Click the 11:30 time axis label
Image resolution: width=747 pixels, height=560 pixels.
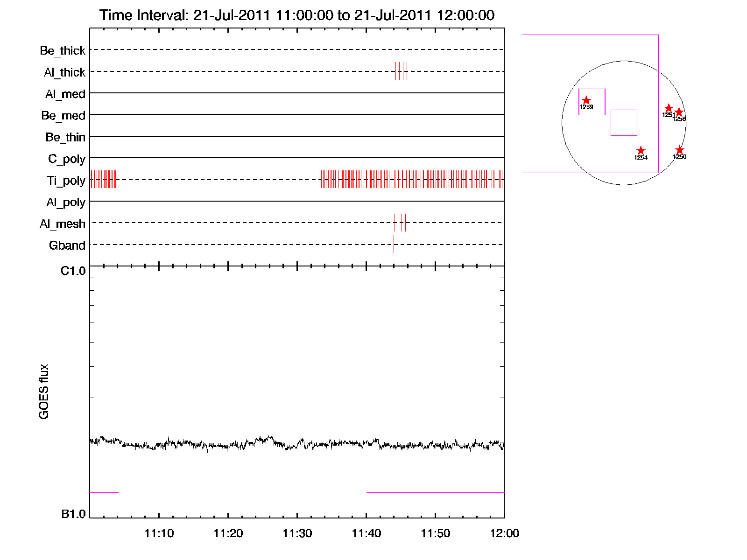tap(297, 533)
